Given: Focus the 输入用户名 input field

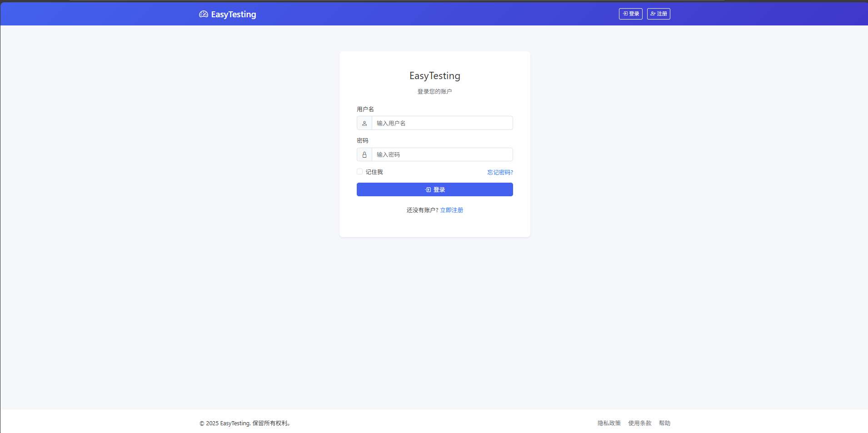Looking at the screenshot, I should (x=442, y=123).
